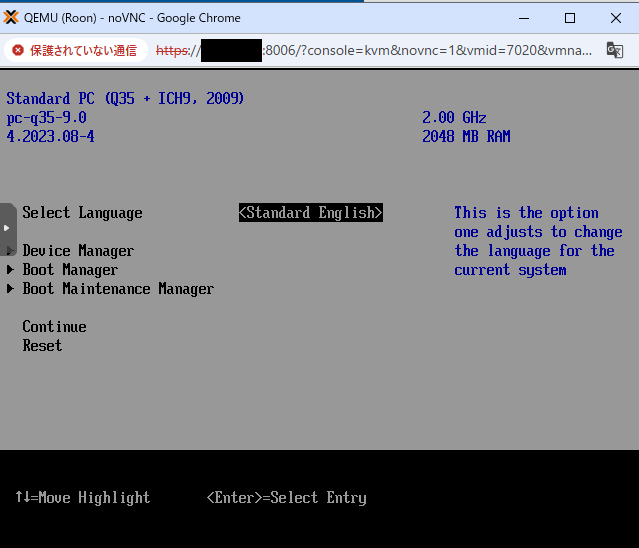Click the pc-q35-9.0 machine type text
The width and height of the screenshot is (639, 548).
pos(46,118)
